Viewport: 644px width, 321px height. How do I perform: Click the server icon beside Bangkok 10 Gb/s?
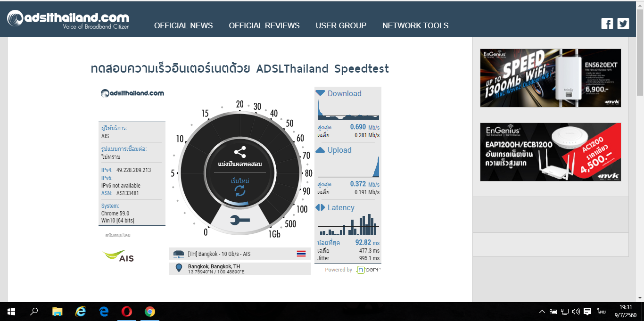point(179,254)
